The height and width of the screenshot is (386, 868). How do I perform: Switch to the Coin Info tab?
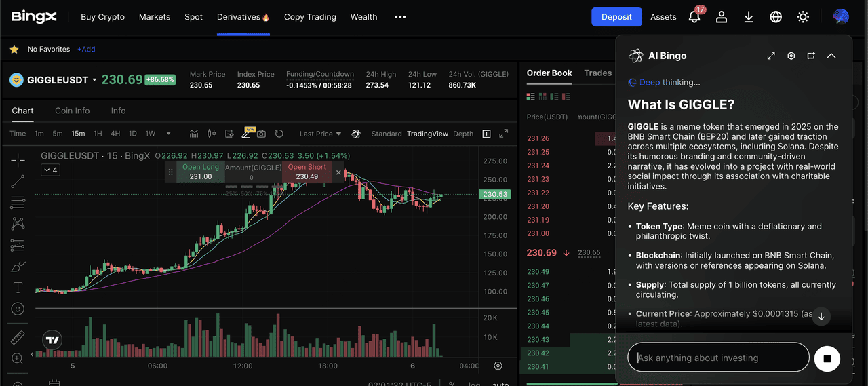click(x=73, y=111)
